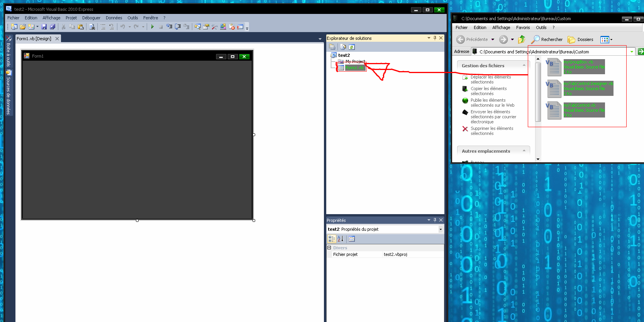Click Open File folder toolbar icon
644x322 pixels.
coord(23,27)
